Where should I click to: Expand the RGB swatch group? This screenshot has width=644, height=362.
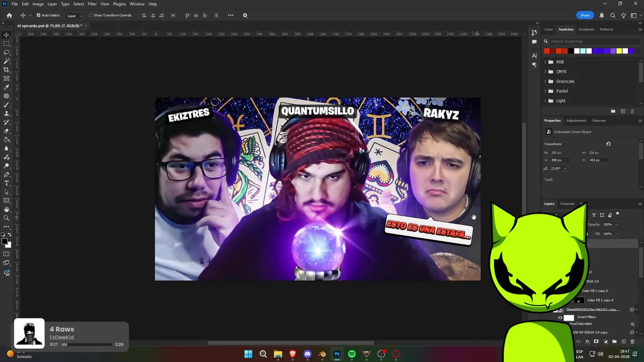pyautogui.click(x=545, y=62)
